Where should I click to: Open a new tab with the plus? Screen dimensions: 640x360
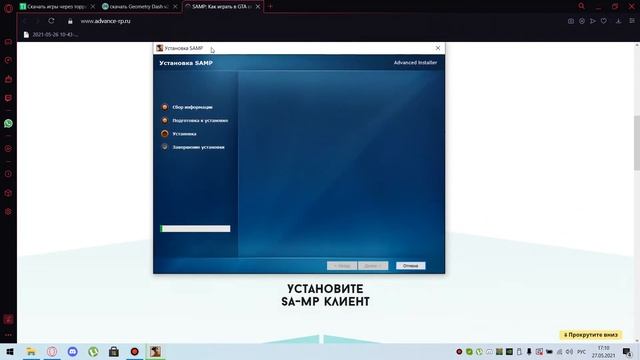[270, 7]
